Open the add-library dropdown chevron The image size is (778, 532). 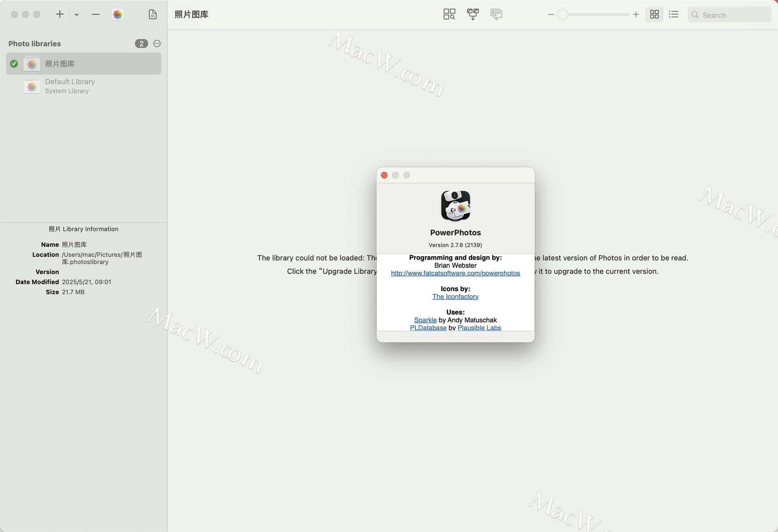[x=77, y=15]
